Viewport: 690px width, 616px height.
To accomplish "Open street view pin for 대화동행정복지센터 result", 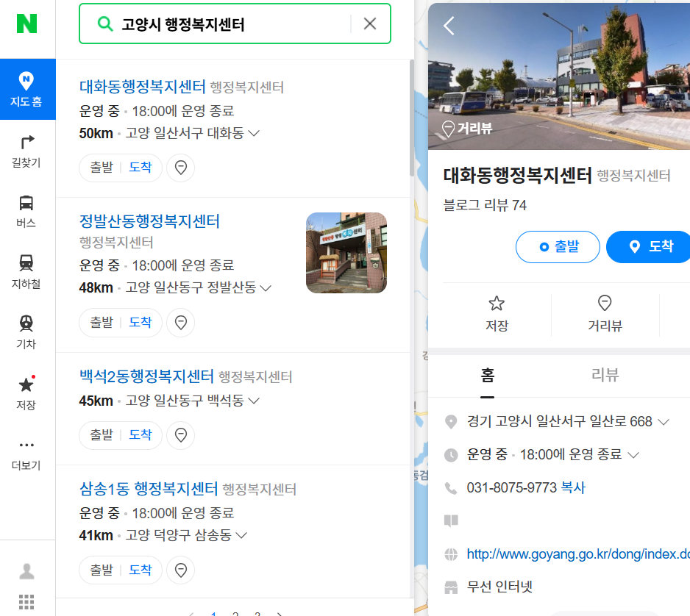I will [x=181, y=168].
